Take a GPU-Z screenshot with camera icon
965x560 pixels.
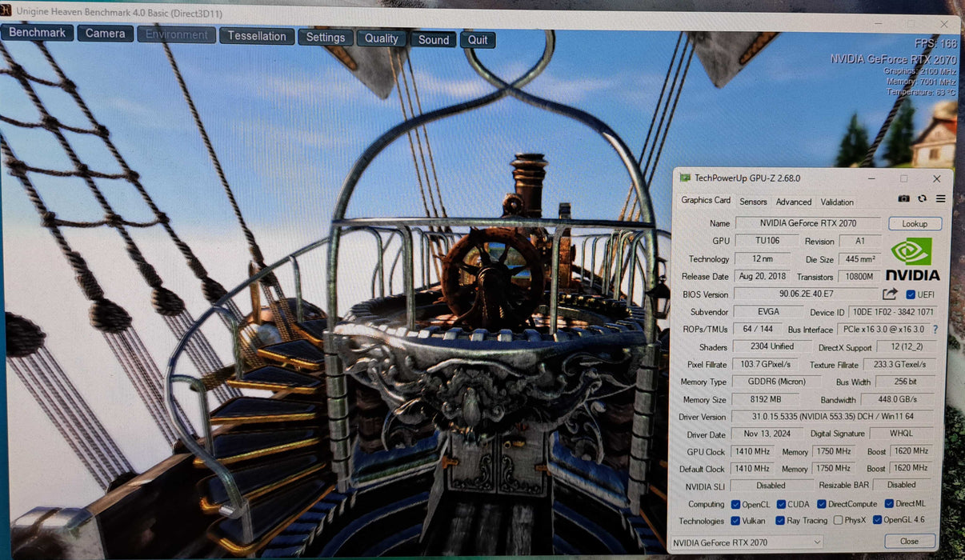click(x=903, y=198)
